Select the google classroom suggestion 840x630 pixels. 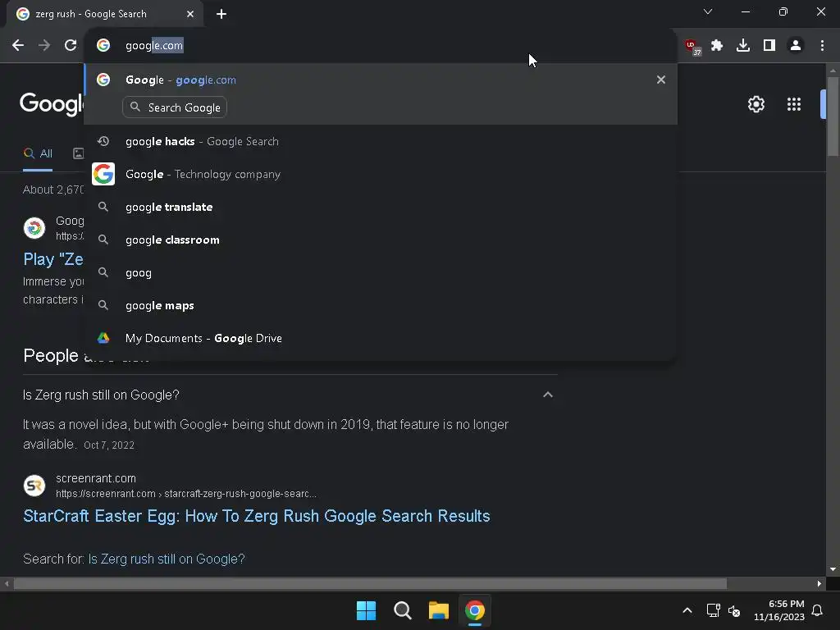381,240
